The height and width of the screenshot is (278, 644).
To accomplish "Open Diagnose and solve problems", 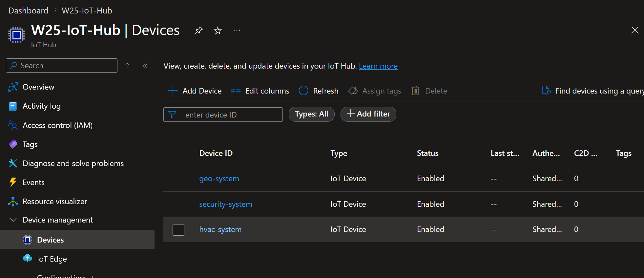I will click(x=73, y=163).
